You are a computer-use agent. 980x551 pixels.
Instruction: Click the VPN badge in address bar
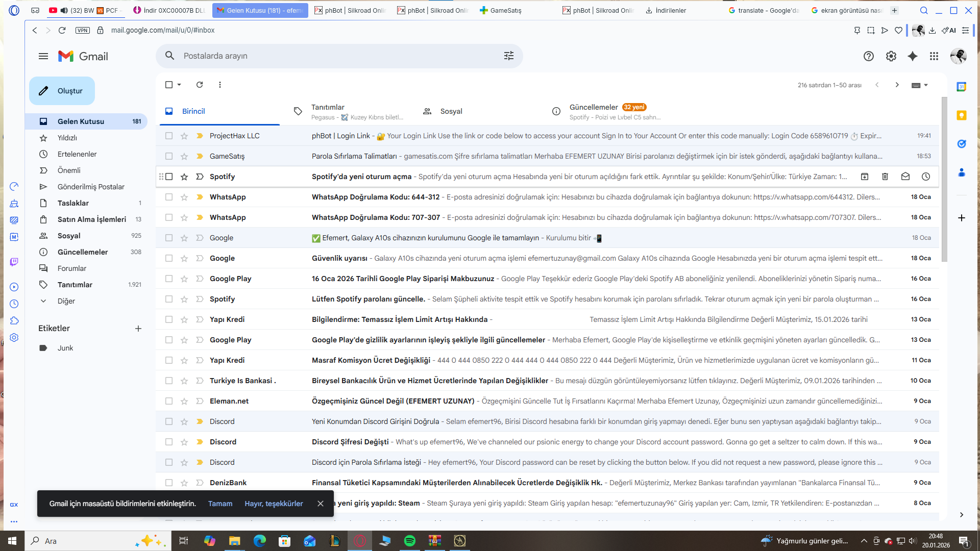pos(82,30)
